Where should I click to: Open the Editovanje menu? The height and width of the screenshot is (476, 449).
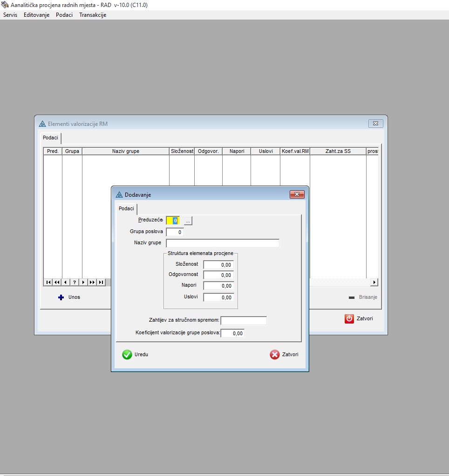coord(36,15)
